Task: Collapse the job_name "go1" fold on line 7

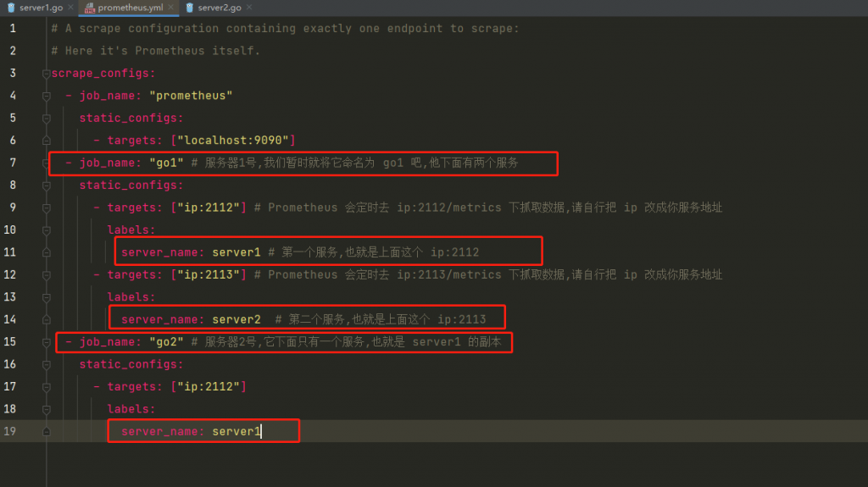Action: click(x=47, y=163)
